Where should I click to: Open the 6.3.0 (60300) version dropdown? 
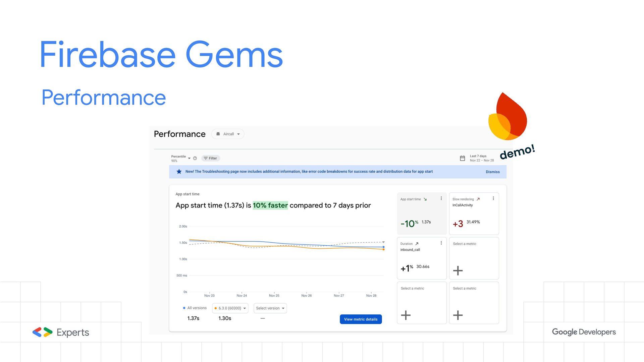pyautogui.click(x=230, y=308)
